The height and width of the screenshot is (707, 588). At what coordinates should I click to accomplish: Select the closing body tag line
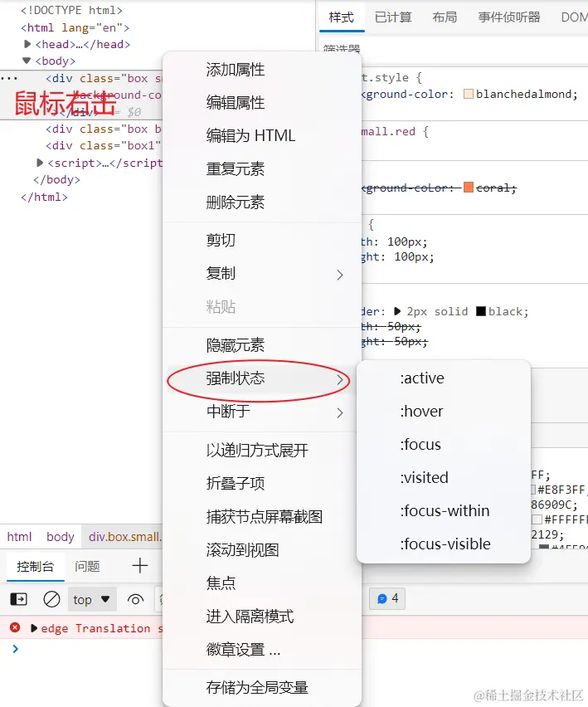[56, 179]
